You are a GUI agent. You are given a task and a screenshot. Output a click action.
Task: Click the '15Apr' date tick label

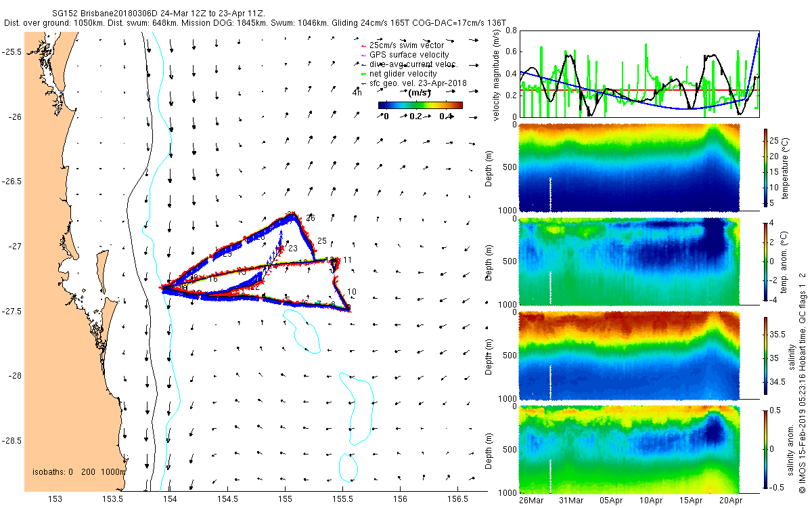(x=691, y=500)
